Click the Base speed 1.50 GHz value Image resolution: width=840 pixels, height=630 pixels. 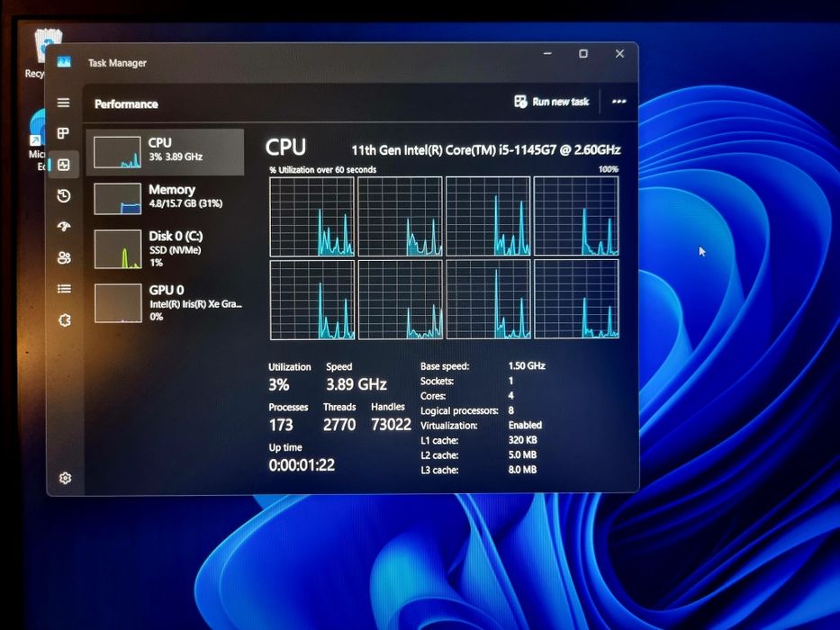coord(527,366)
